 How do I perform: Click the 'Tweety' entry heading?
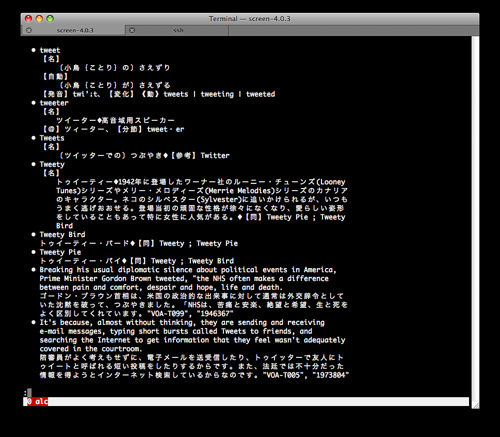(x=52, y=164)
